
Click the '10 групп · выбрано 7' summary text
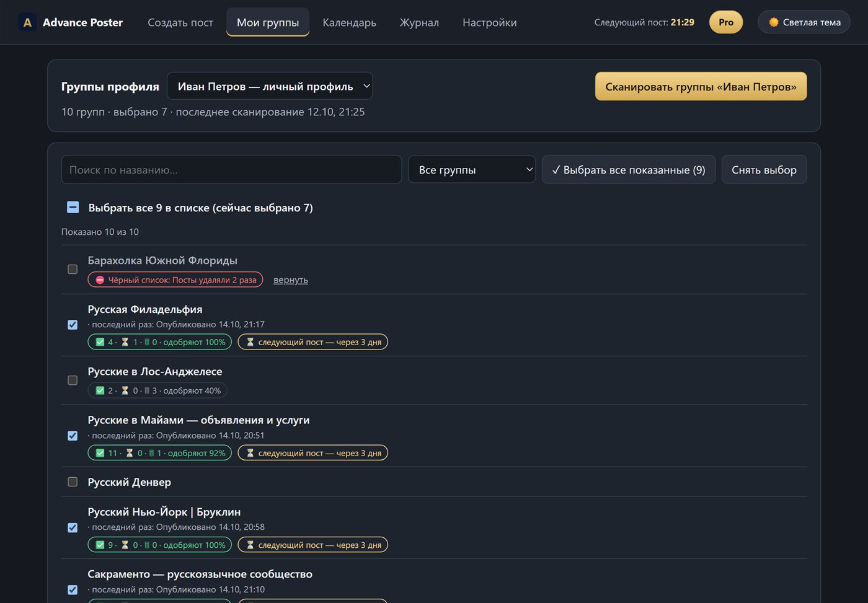114,112
